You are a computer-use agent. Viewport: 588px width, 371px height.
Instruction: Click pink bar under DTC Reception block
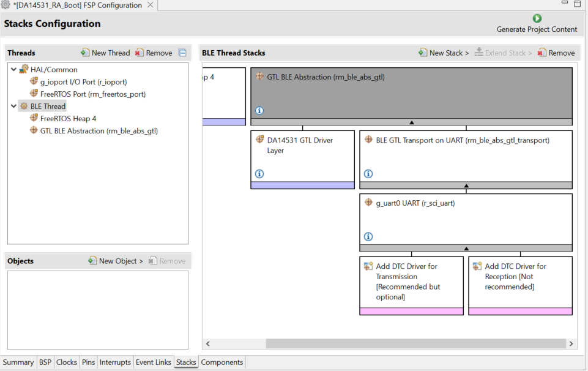[x=520, y=312]
